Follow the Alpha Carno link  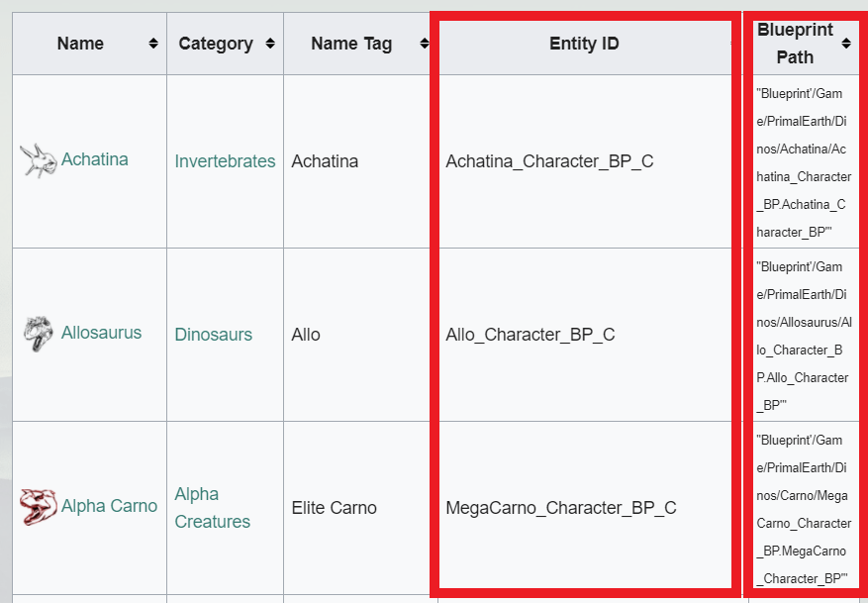point(109,506)
